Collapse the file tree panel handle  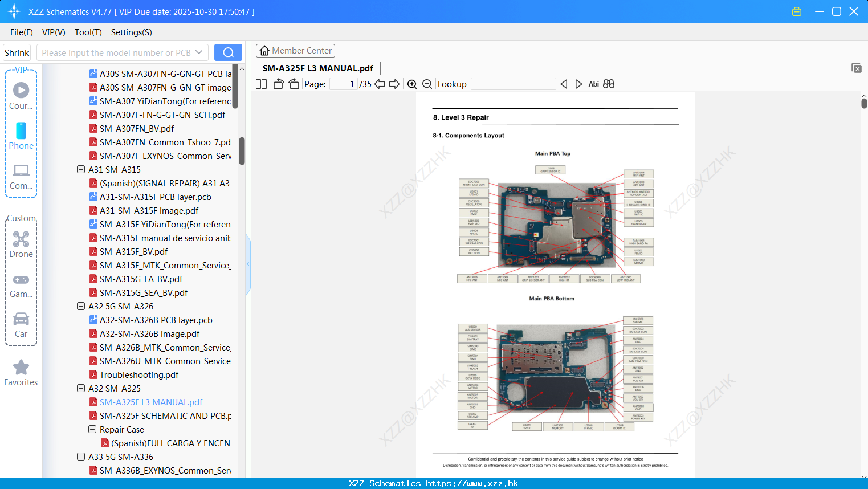248,264
